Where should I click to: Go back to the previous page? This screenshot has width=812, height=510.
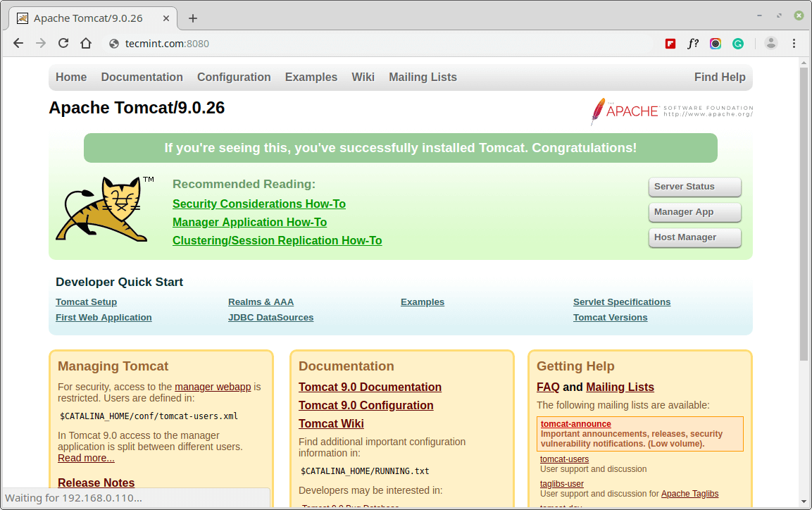pyautogui.click(x=18, y=44)
